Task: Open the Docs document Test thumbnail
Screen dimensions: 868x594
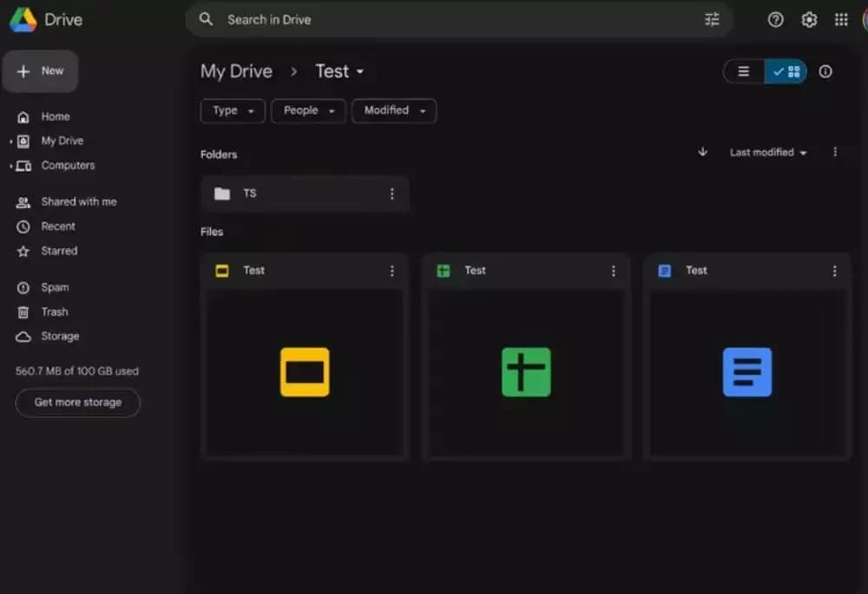Action: coord(747,372)
